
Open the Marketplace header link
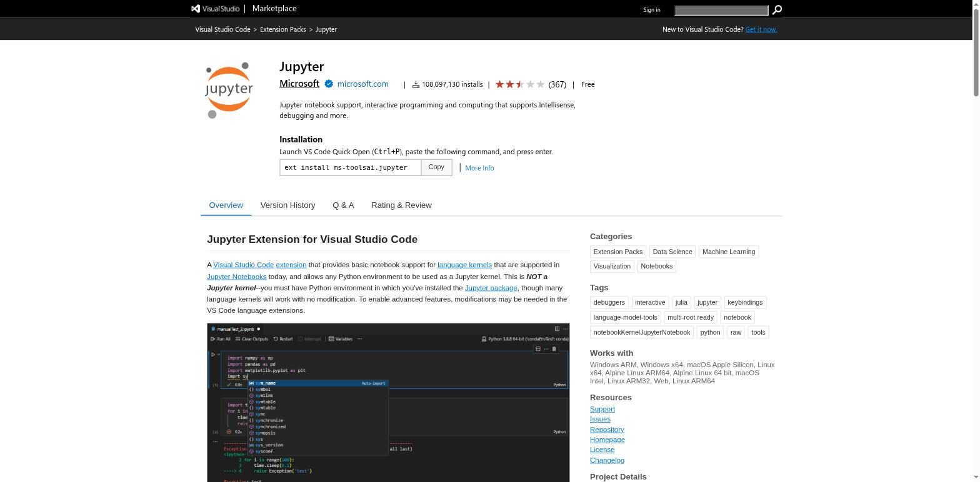[x=274, y=9]
